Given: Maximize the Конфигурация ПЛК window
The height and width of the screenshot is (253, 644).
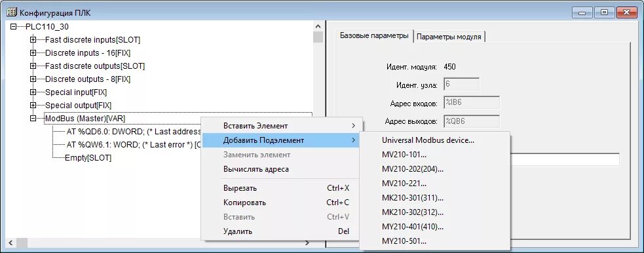Looking at the screenshot, I should tap(605, 12).
